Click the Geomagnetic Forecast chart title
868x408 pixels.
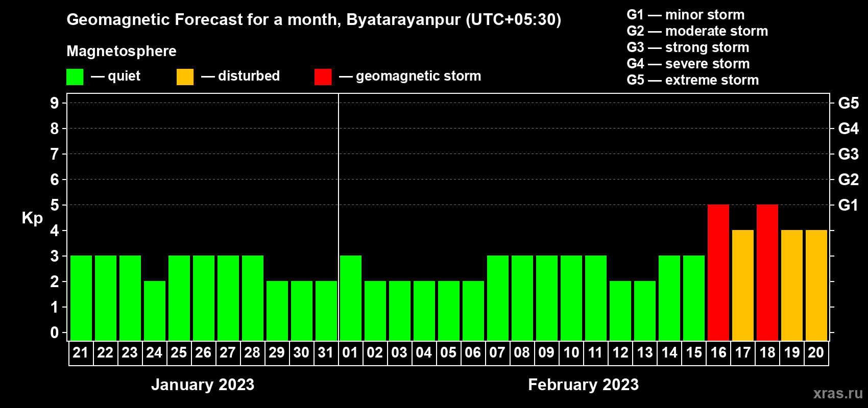point(314,20)
